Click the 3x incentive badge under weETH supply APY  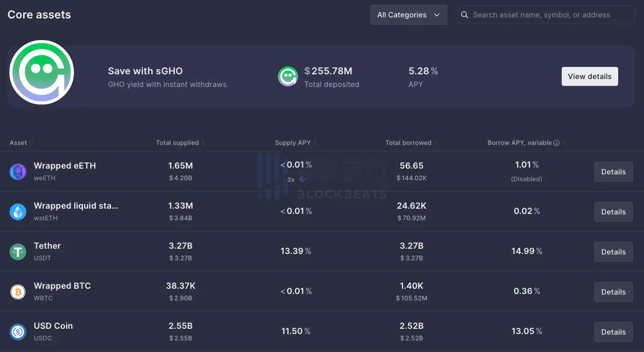296,179
